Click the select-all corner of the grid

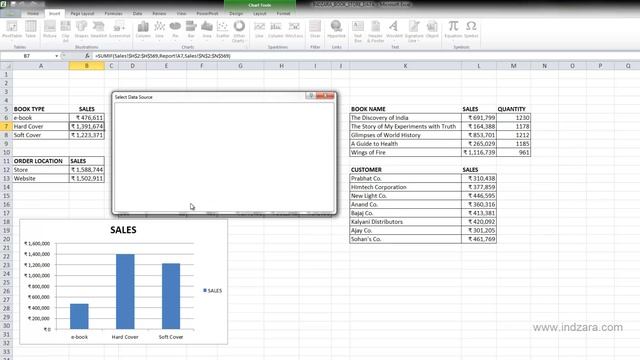[x=6, y=66]
